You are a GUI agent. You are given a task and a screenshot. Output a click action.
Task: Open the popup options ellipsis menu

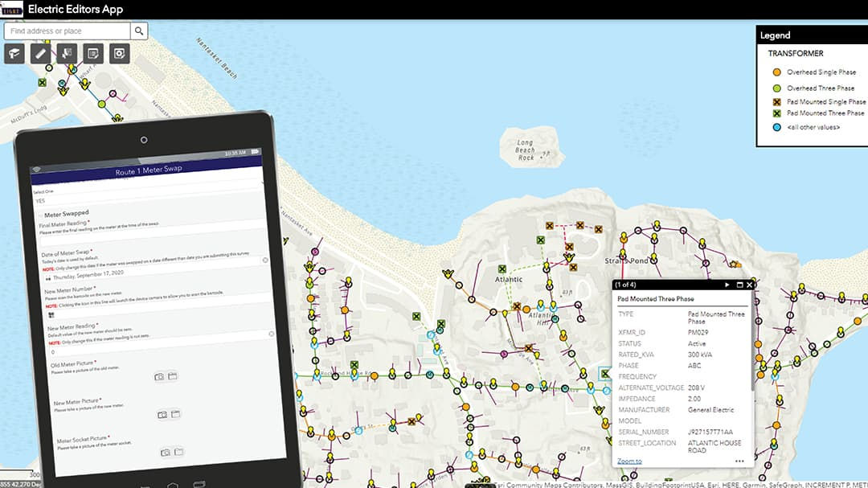[741, 459]
